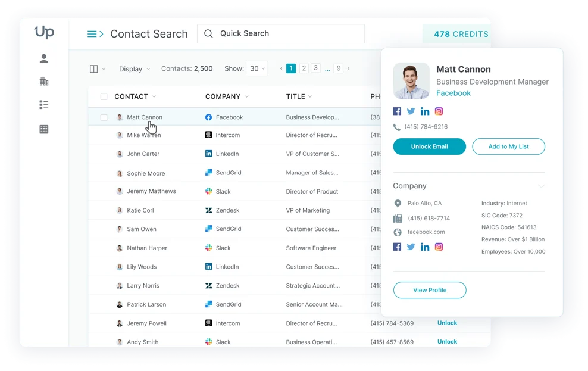The image size is (588, 371).
Task: Open Matt Cannon's LinkedIn profile icon
Action: (x=425, y=111)
